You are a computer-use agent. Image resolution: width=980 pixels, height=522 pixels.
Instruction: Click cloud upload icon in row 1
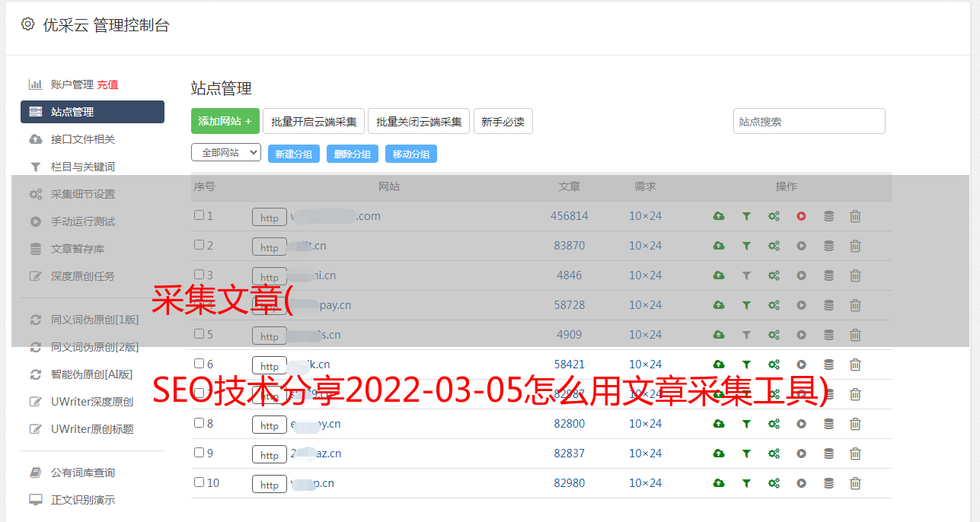[718, 216]
